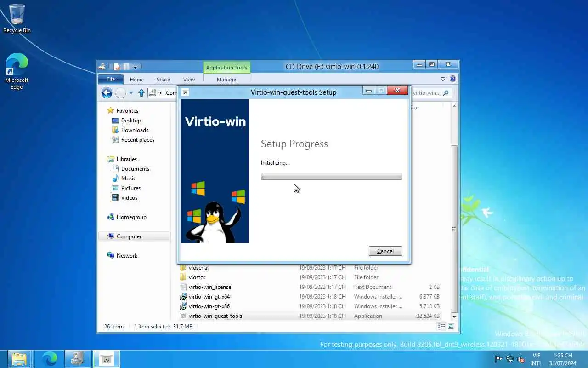Switch to large icons view
The height and width of the screenshot is (368, 588).
tap(451, 327)
